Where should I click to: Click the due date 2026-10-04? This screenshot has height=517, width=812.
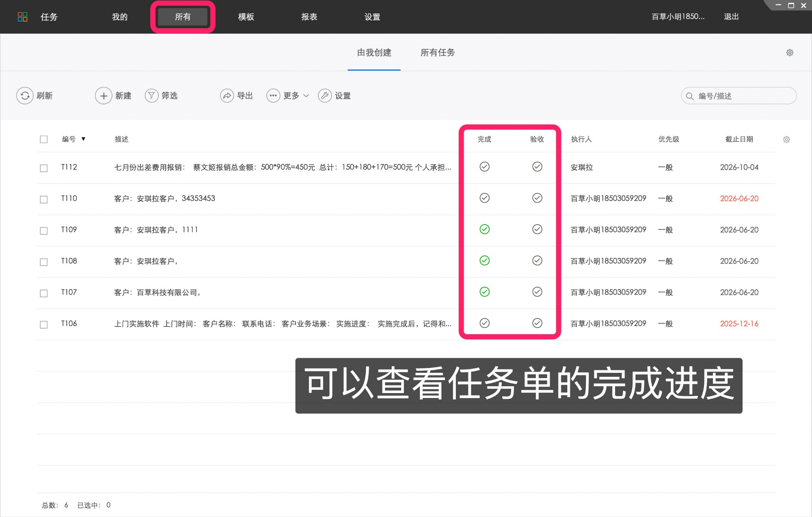(739, 167)
